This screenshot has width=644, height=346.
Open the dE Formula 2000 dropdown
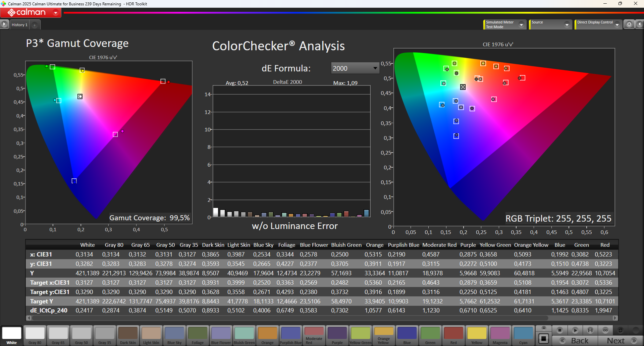tap(355, 68)
